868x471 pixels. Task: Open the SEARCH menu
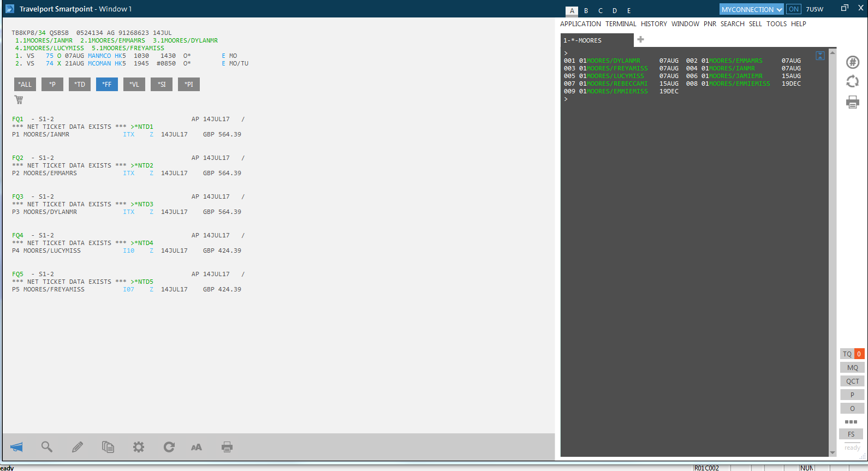732,24
